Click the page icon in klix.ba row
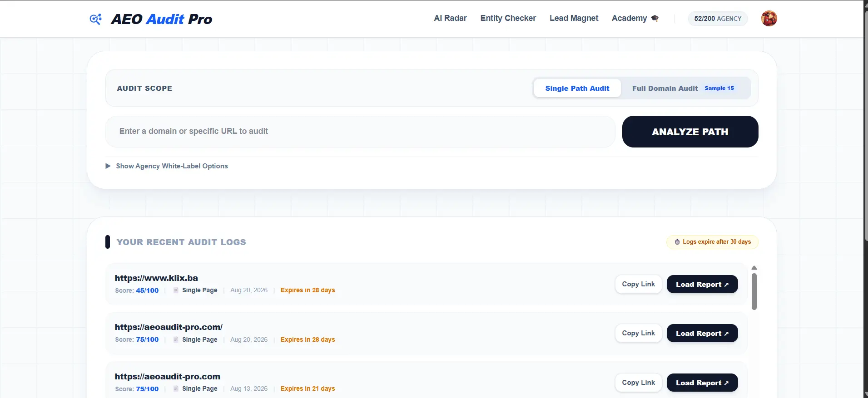The image size is (868, 398). [176, 290]
